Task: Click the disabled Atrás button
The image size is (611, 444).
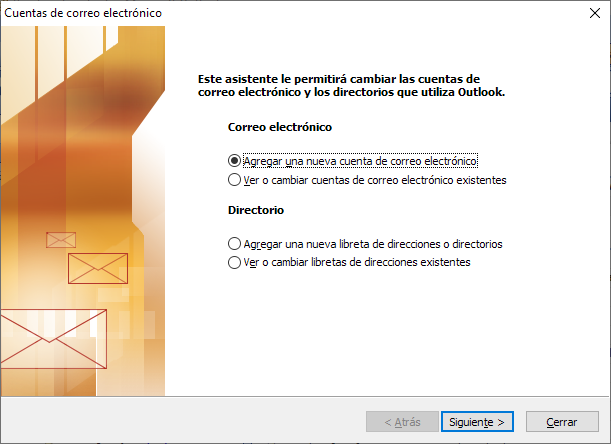Action: click(402, 422)
